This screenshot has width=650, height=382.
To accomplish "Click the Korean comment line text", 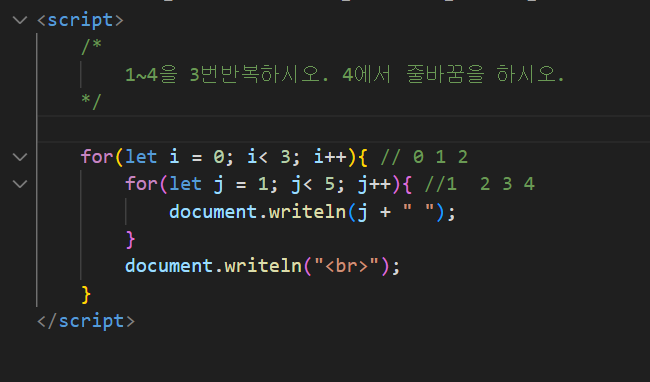I will tap(344, 75).
